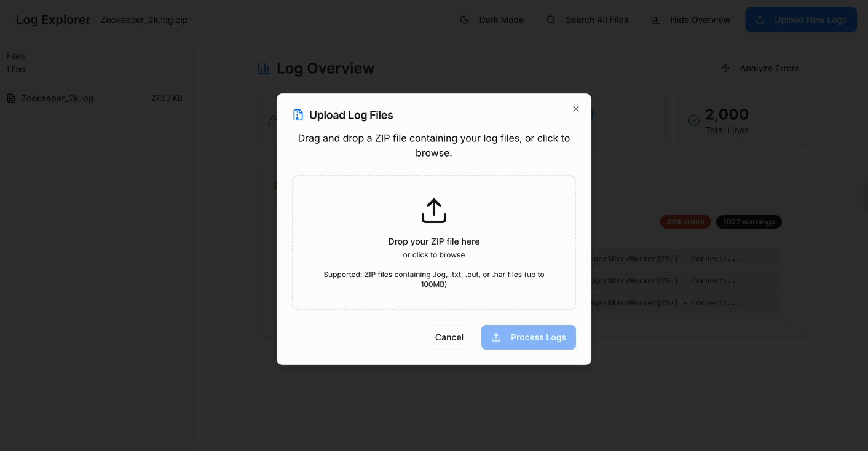868x451 pixels.
Task: Click the document icon beside Zookeeper_2k.log
Action: (x=10, y=98)
